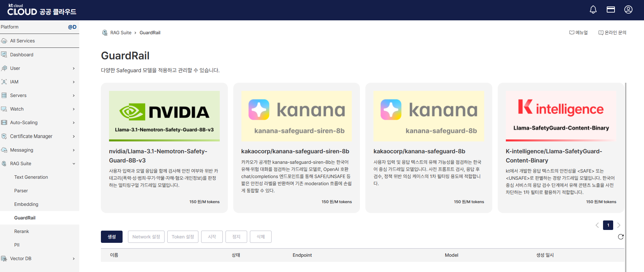This screenshot has width=644, height=272.
Task: Open the 메뉴얼 manual link
Action: 579,33
